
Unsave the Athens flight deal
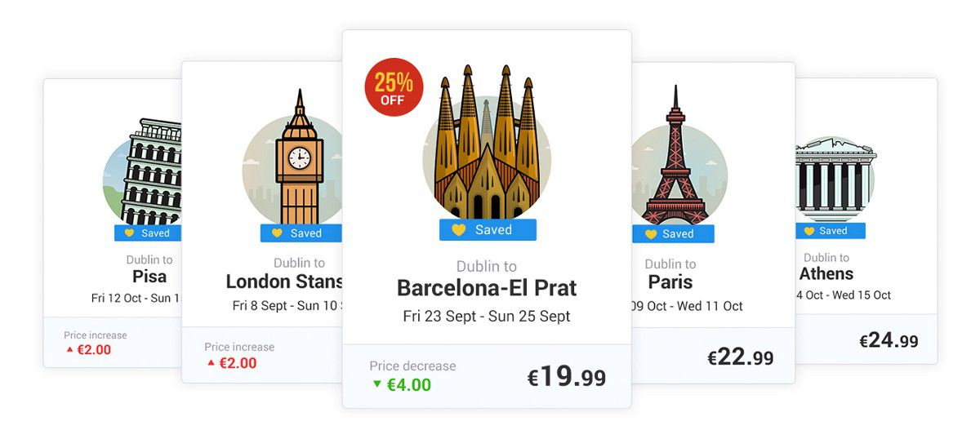[x=830, y=231]
